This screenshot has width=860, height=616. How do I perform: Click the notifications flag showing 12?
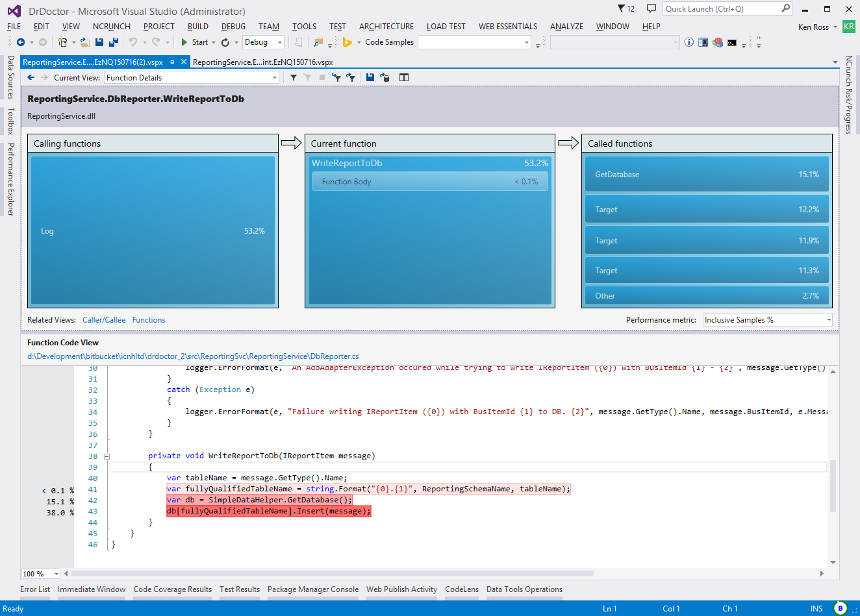(626, 8)
